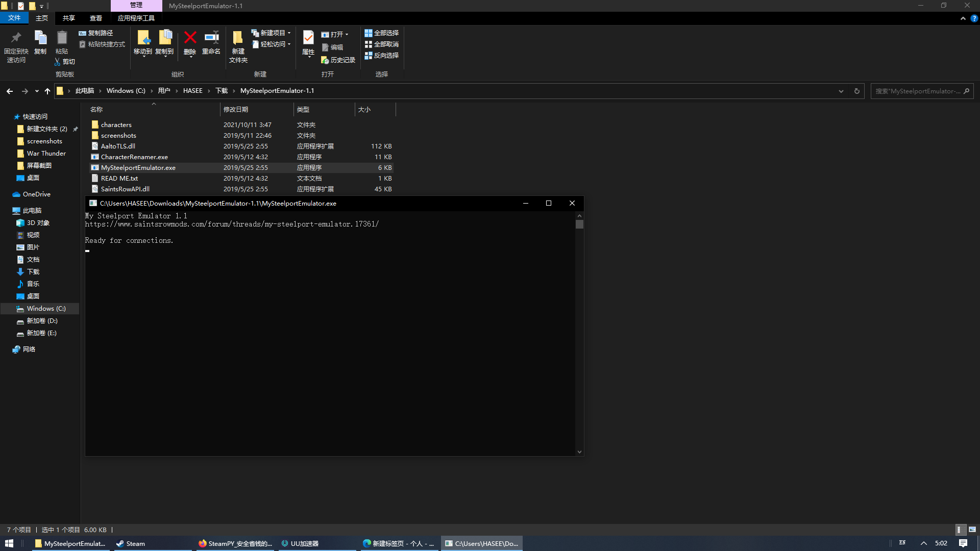Sort by Size (大小) column header

coord(375,110)
